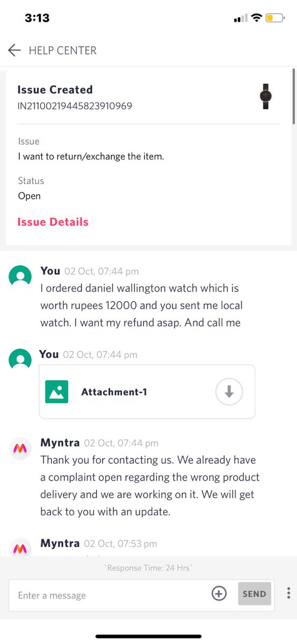Tap the back arrow in the Help Center header

coord(14,50)
